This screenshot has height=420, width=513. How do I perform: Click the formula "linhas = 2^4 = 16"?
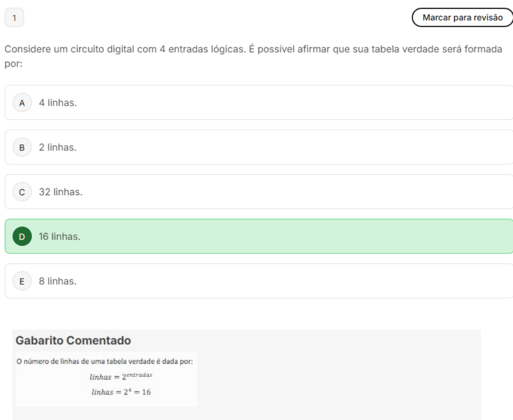click(x=121, y=392)
